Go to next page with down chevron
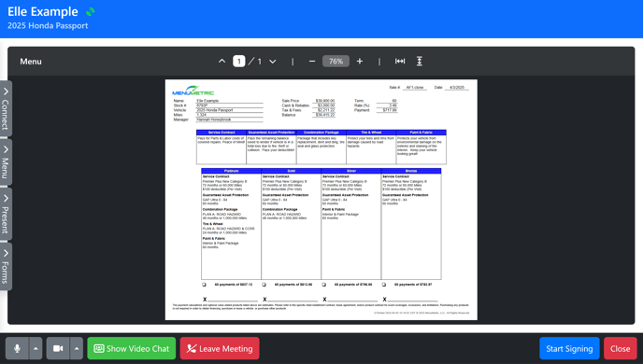 point(273,62)
